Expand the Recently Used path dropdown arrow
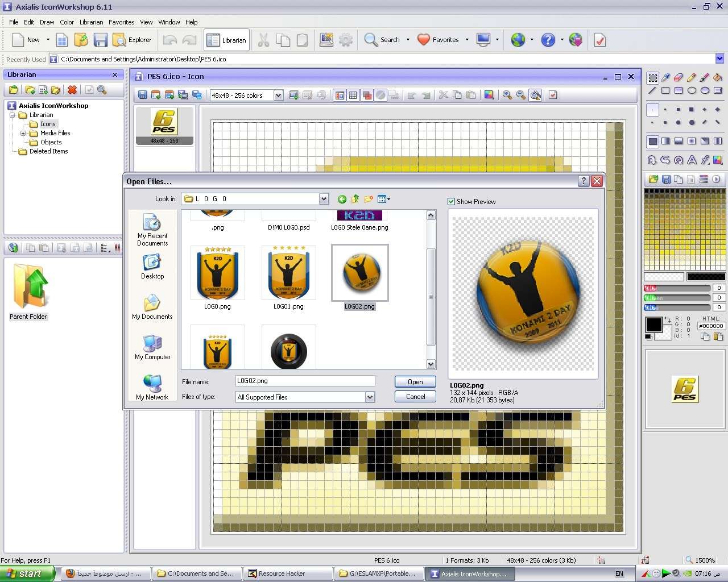Image resolution: width=728 pixels, height=582 pixels. pyautogui.click(x=719, y=59)
